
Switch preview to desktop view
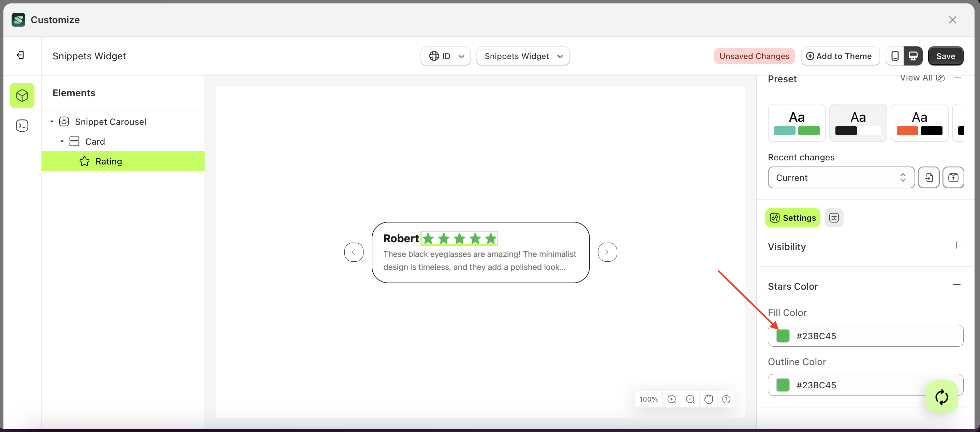point(913,56)
